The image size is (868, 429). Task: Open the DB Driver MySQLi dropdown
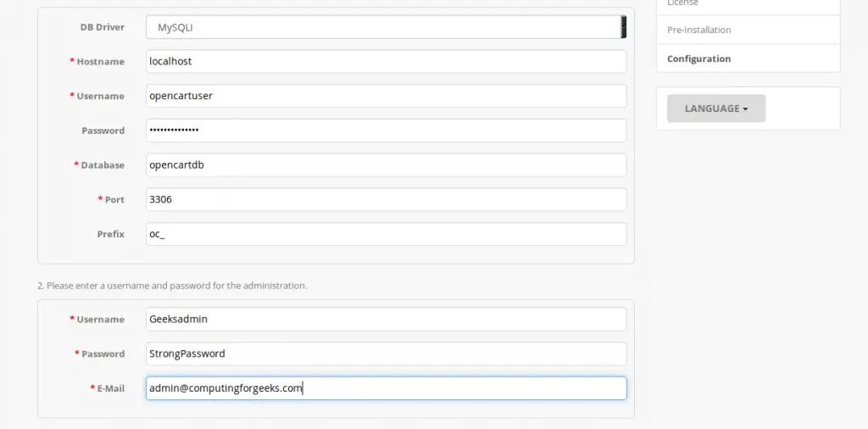tap(386, 27)
